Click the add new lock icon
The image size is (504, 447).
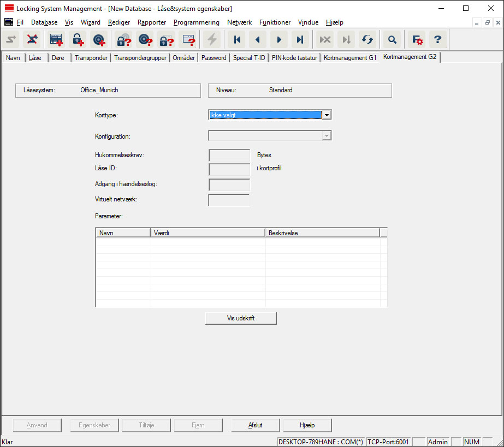78,40
